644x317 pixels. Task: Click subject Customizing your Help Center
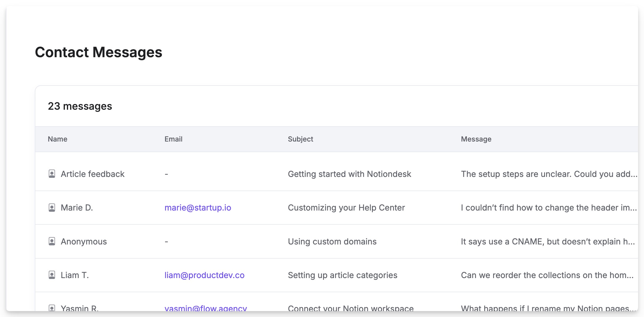346,208
